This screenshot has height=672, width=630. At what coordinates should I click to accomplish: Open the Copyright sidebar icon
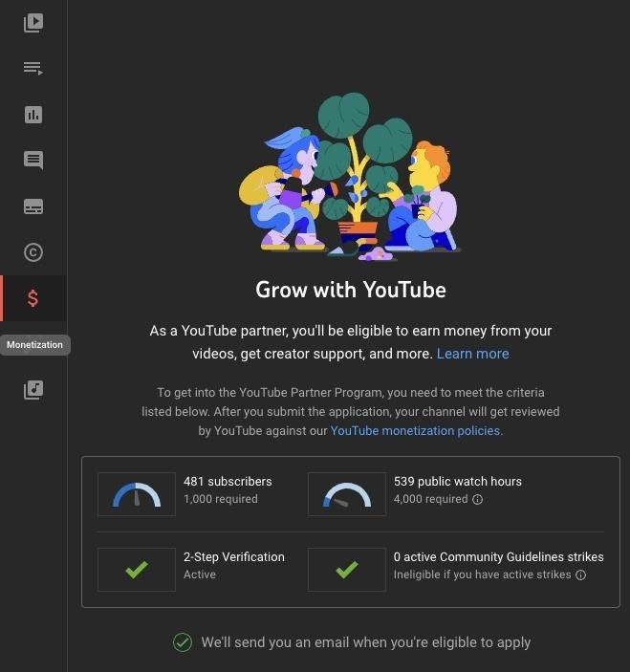33,252
